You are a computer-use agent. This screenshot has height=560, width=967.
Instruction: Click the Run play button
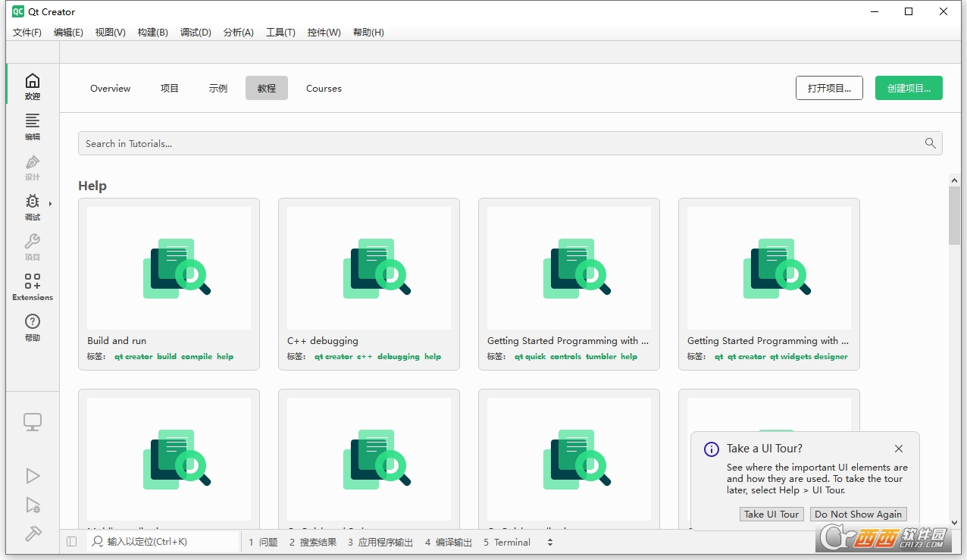tap(33, 475)
